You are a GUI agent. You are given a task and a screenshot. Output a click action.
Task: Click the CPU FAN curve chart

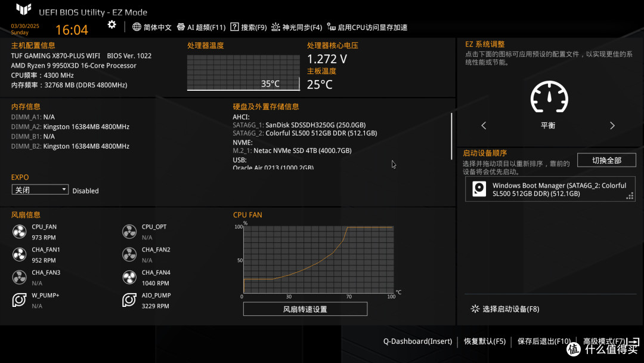pos(318,260)
